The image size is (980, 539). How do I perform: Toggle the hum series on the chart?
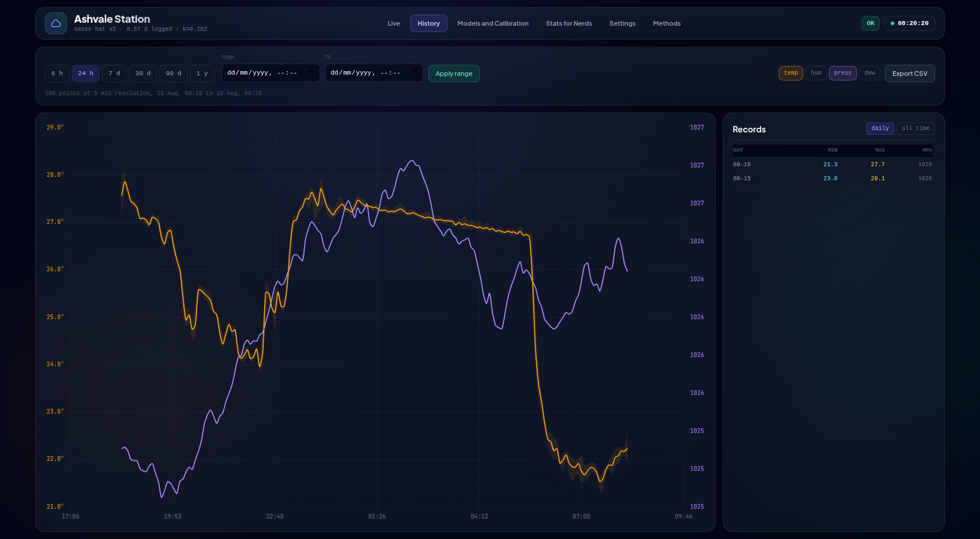pyautogui.click(x=815, y=73)
